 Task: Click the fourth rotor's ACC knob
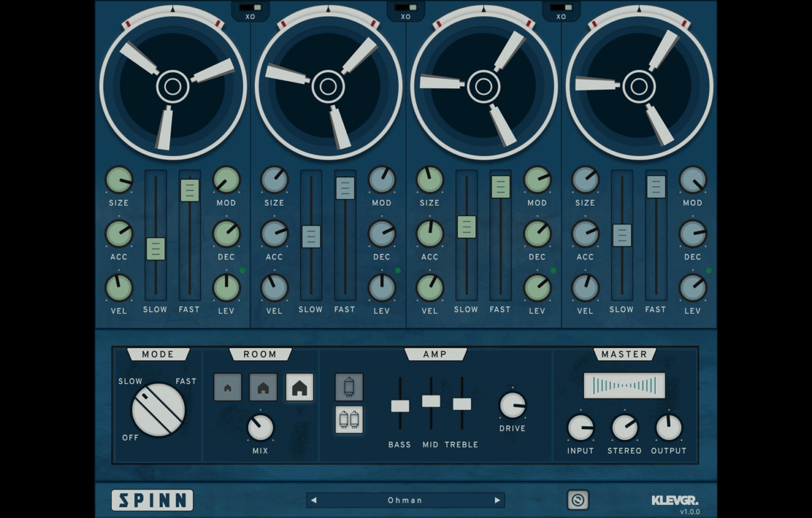point(585,234)
